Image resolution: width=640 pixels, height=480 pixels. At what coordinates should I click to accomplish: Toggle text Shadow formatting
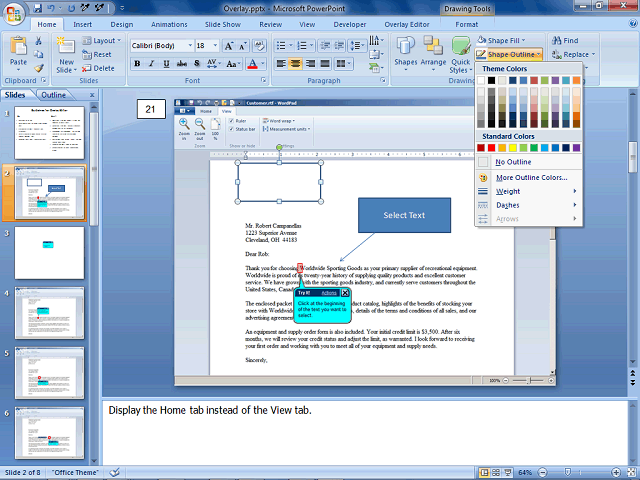[x=197, y=63]
